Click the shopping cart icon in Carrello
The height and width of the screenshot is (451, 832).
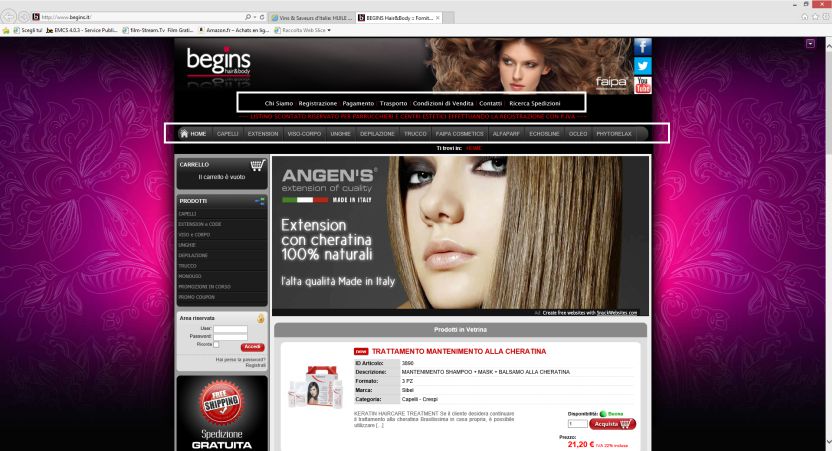coord(257,165)
